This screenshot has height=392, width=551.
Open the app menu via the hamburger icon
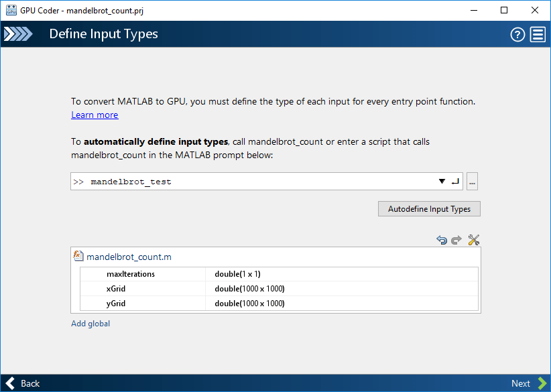click(x=538, y=34)
